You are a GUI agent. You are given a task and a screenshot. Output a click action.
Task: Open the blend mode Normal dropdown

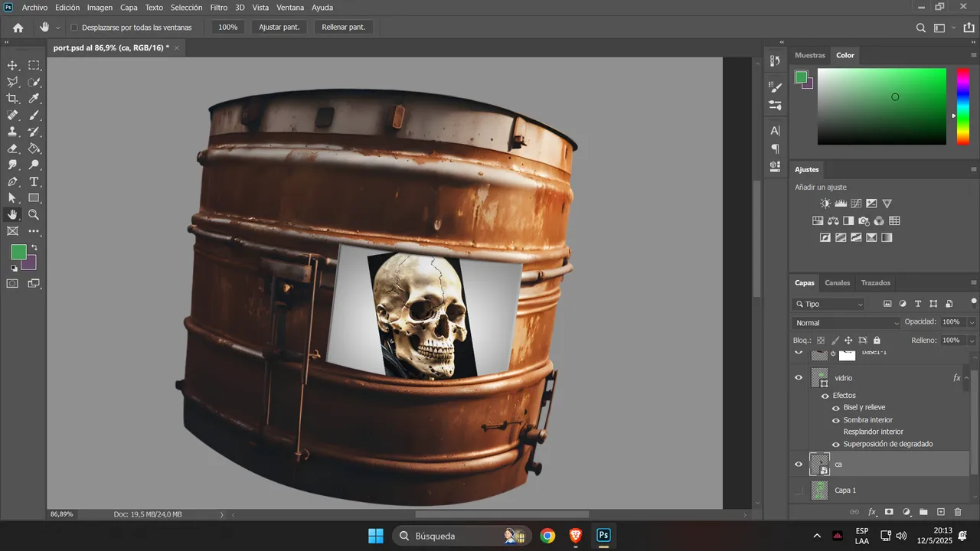click(x=846, y=323)
